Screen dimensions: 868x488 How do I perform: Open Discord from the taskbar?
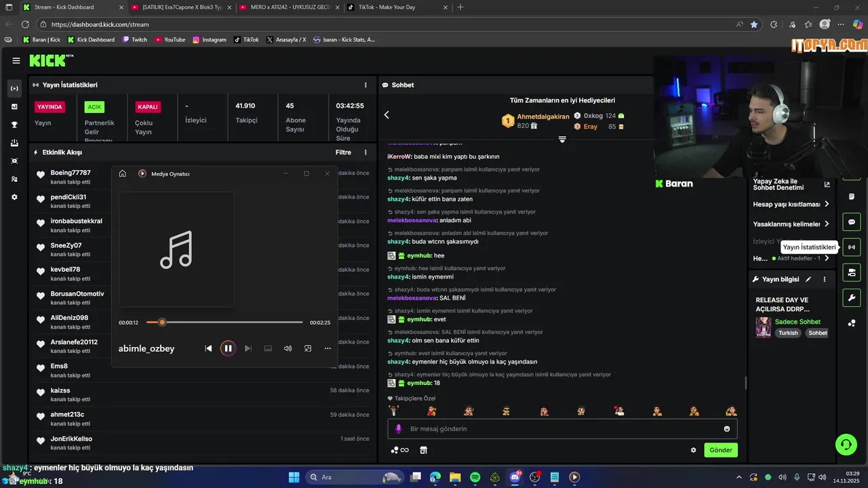click(x=515, y=477)
